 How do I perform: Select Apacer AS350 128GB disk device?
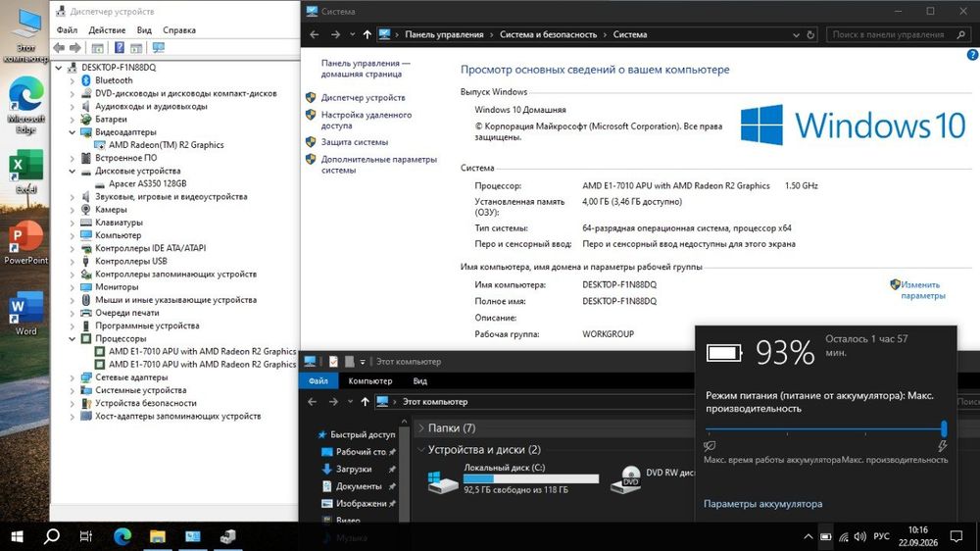coord(148,184)
